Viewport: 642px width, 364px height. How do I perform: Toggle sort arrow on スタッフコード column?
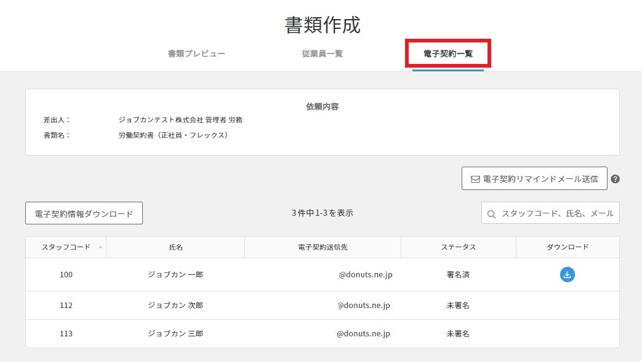coord(100,247)
